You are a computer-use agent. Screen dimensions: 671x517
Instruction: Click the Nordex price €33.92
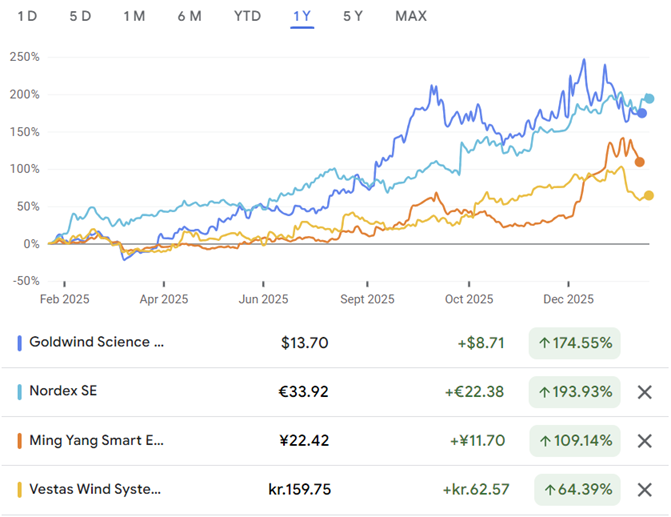(303, 392)
